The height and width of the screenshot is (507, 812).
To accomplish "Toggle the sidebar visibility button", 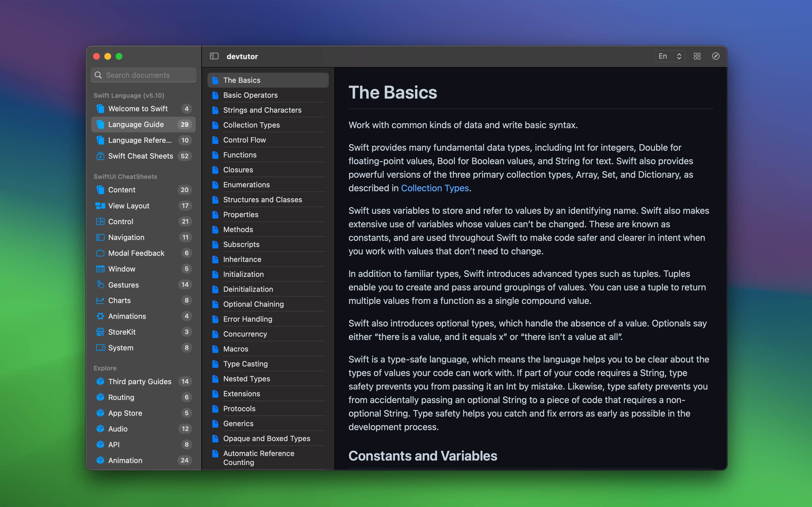I will pos(214,56).
